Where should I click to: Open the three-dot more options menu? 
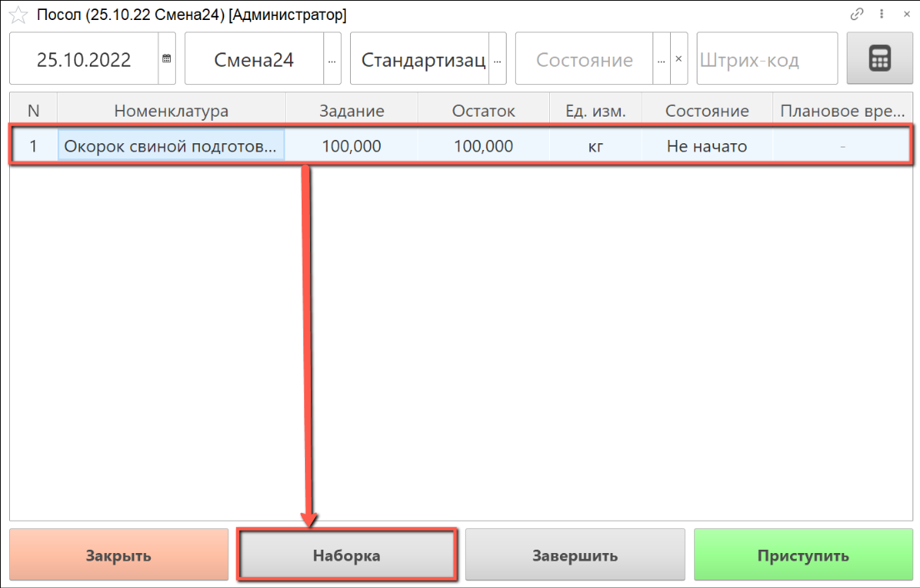[882, 14]
